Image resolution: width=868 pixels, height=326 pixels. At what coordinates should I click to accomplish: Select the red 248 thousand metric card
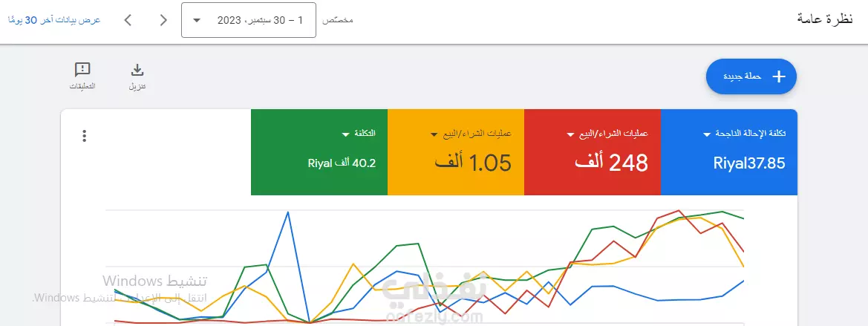coord(593,152)
